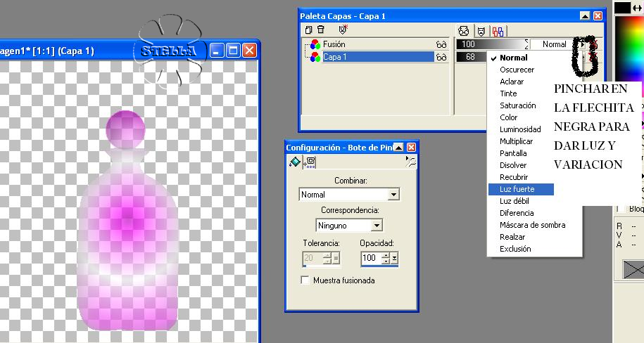Choose Recubrir blend mode
The width and height of the screenshot is (644, 343).
514,177
